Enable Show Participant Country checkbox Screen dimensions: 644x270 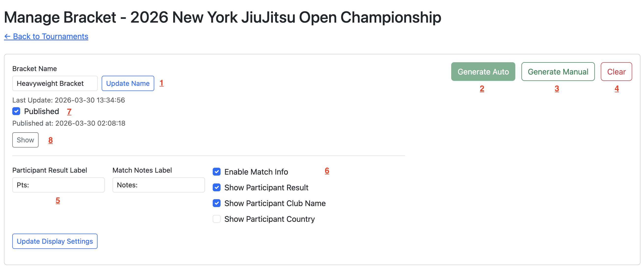pos(216,219)
